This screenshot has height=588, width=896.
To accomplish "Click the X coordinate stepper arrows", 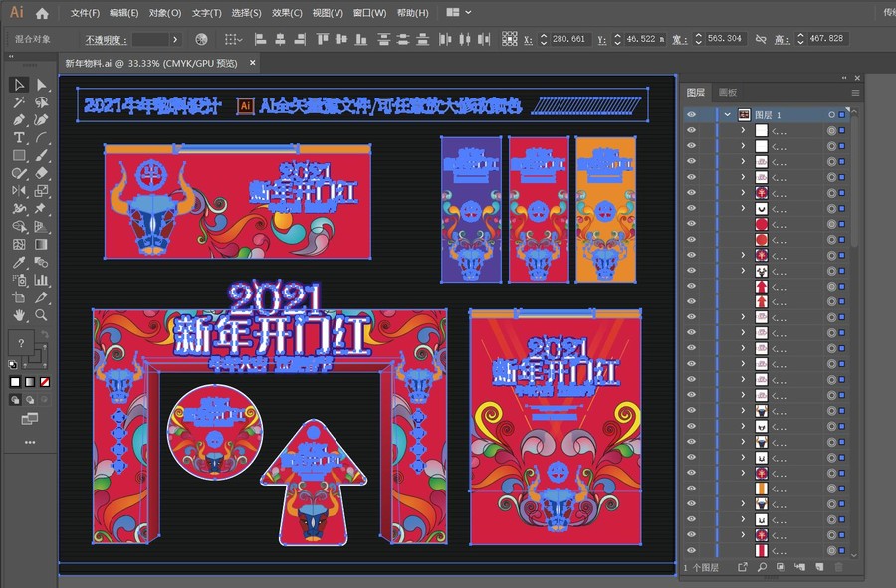I will click(544, 39).
